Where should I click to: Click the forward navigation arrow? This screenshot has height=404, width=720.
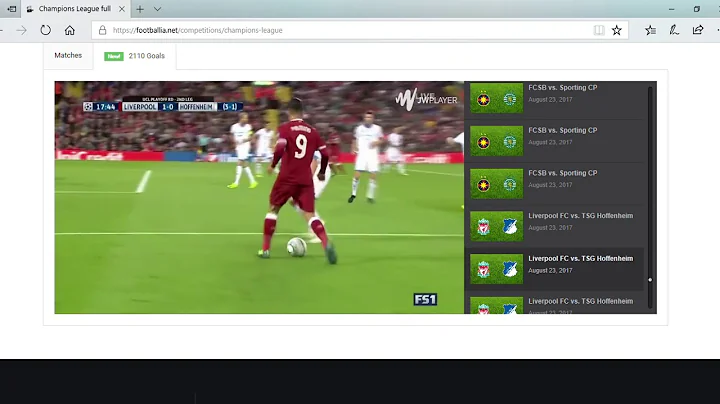[x=21, y=30]
